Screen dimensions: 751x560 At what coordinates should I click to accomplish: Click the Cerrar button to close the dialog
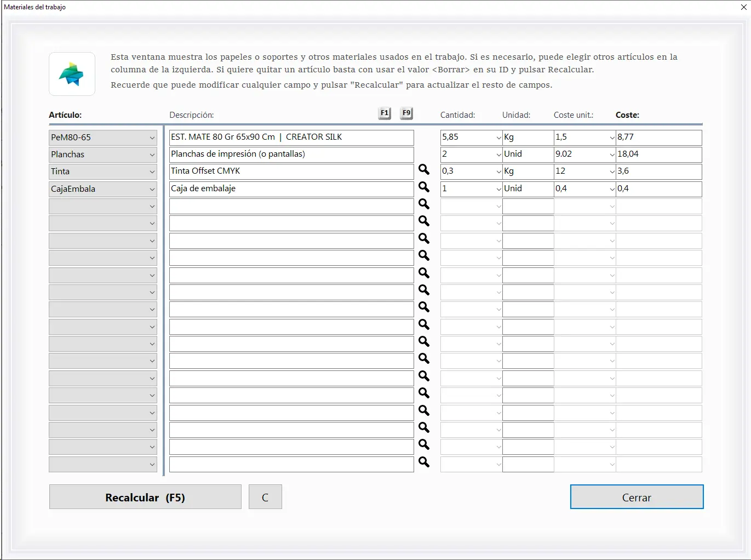click(x=637, y=497)
